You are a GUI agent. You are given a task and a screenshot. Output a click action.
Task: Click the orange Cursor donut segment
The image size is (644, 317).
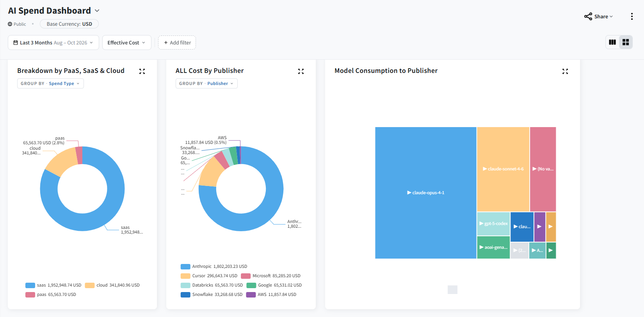[211, 174]
